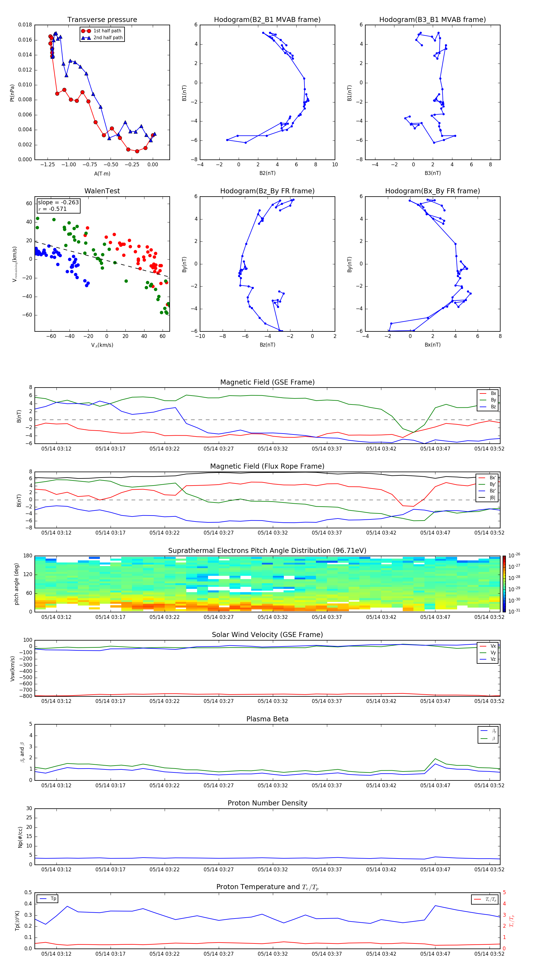Viewport: 535px width, 980px height.
Task: Select 'Vy' in the velocity legend
Action: pos(488,653)
